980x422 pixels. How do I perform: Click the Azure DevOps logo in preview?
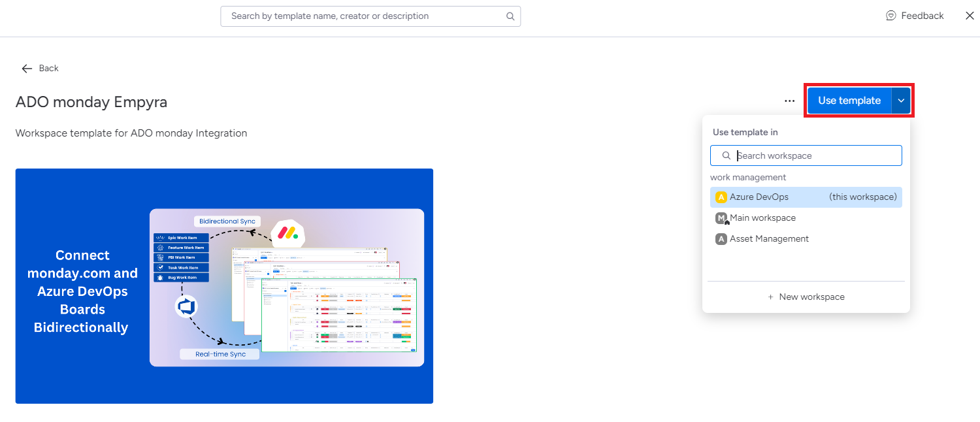[x=186, y=306]
